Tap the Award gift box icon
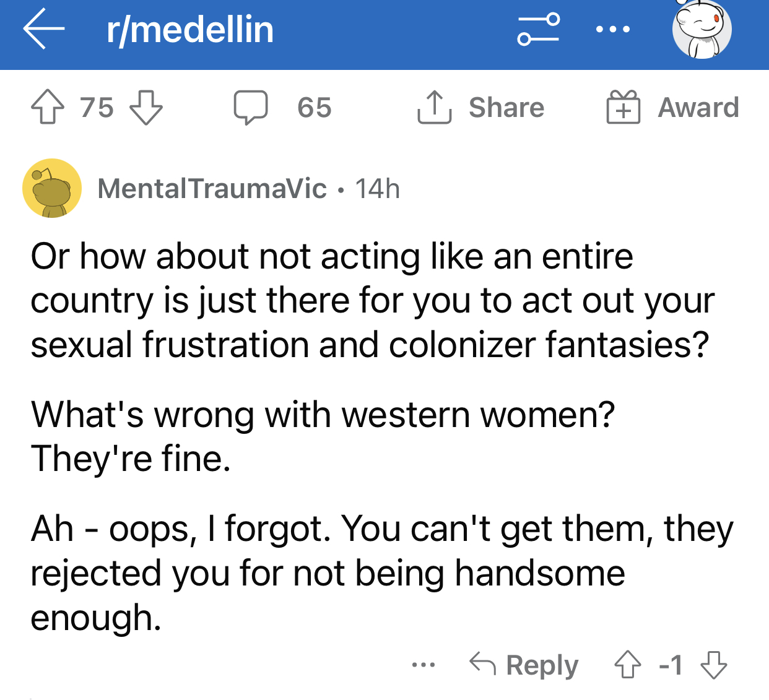 tap(623, 107)
